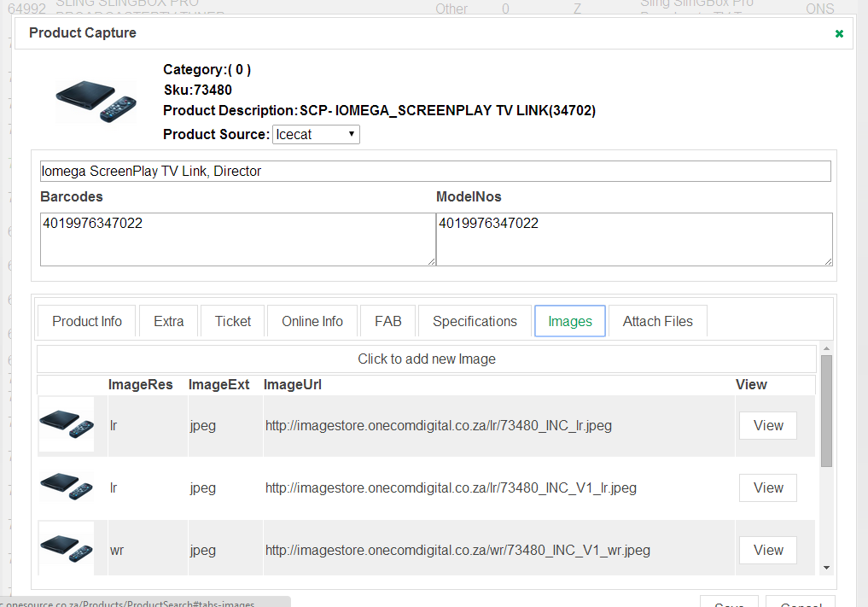
Task: Click the ImageExt column header
Action: [x=219, y=384]
